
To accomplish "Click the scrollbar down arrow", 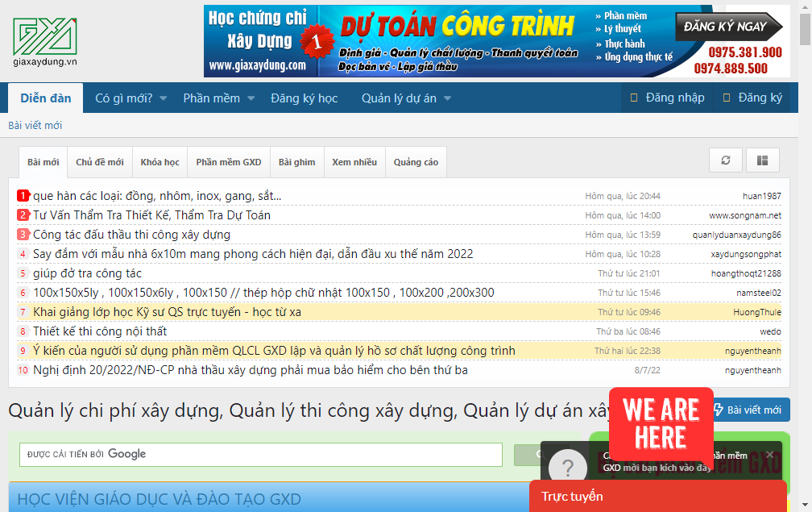I will coord(806,506).
